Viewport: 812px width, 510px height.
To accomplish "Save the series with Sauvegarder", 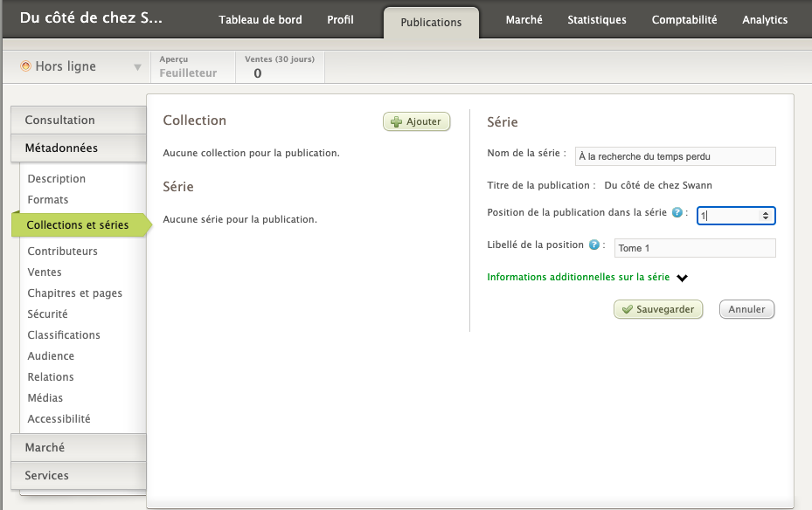I will pyautogui.click(x=658, y=309).
